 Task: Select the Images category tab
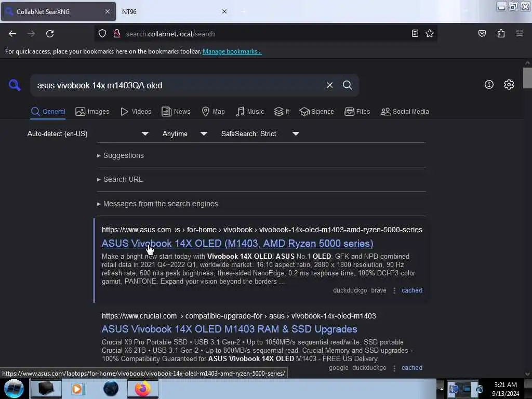point(92,112)
